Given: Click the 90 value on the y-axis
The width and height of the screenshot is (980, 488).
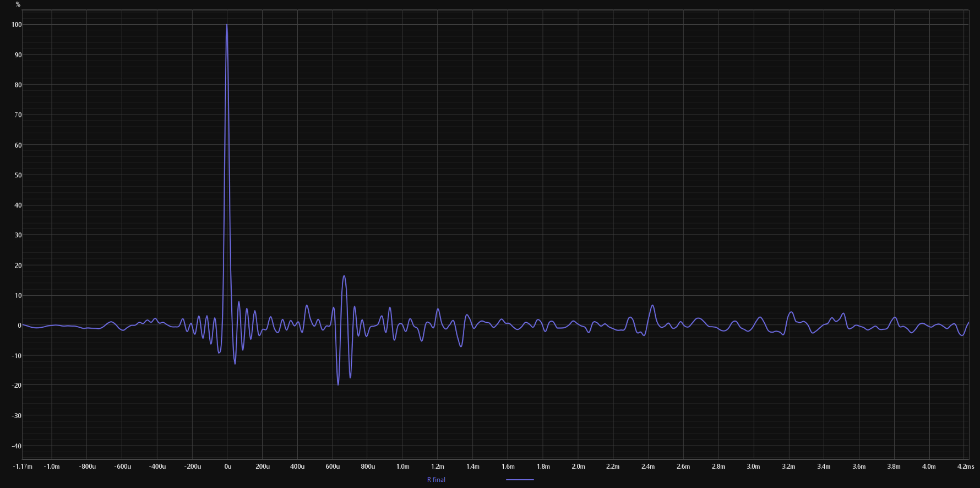Looking at the screenshot, I should (18, 55).
